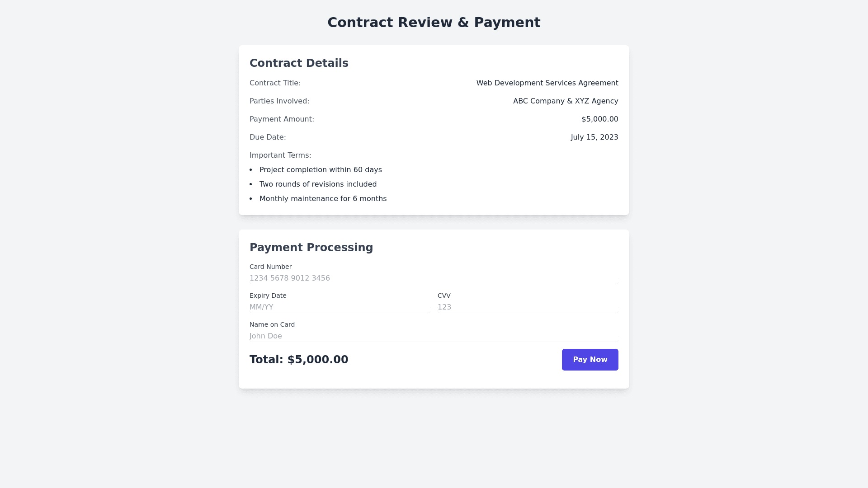Click the Payment Processing heading
The image size is (868, 488).
click(x=311, y=248)
